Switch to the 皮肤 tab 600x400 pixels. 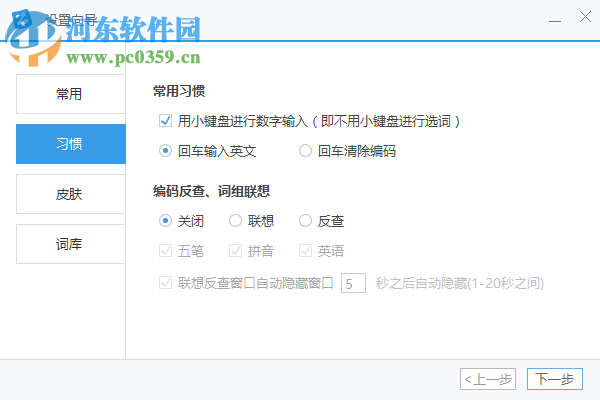click(71, 194)
